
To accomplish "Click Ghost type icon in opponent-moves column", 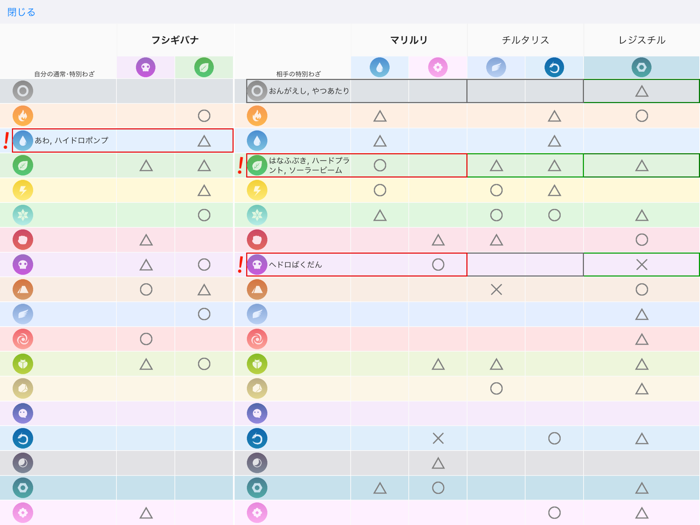I will coord(257,413).
